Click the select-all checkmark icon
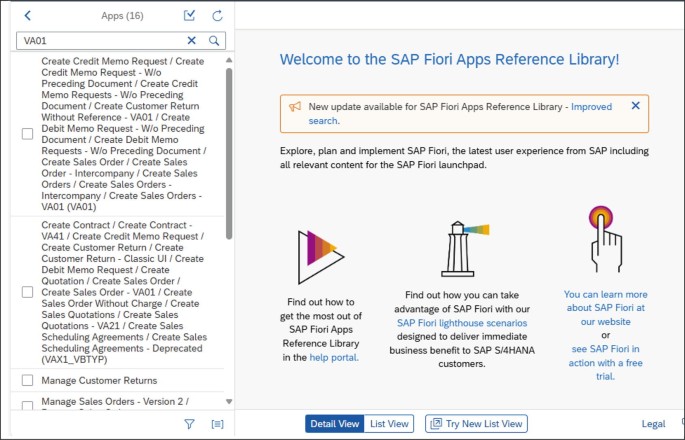This screenshot has height=440, width=685. pos(190,16)
